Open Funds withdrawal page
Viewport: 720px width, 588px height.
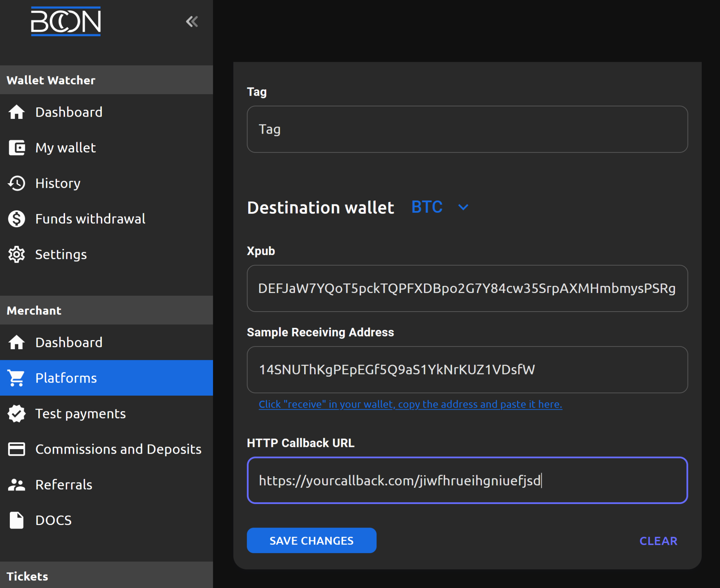pyautogui.click(x=107, y=219)
